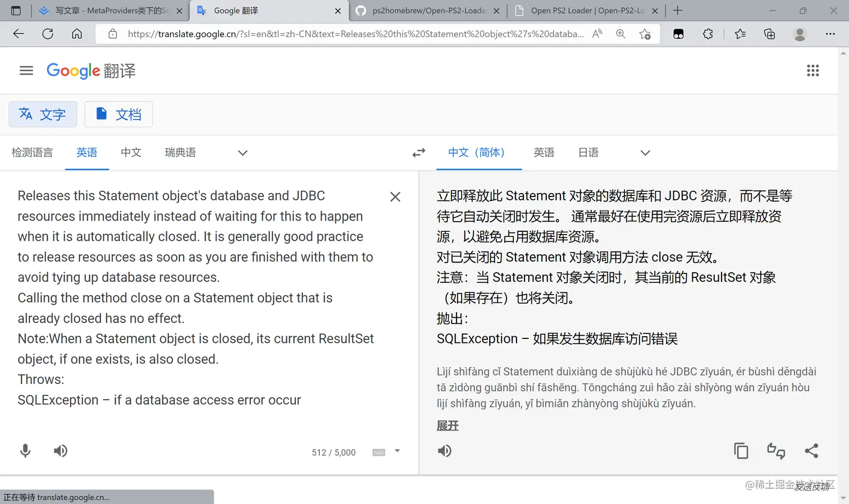Screen dimensions: 849x504
Task: Open the favorites list
Action: point(740,34)
